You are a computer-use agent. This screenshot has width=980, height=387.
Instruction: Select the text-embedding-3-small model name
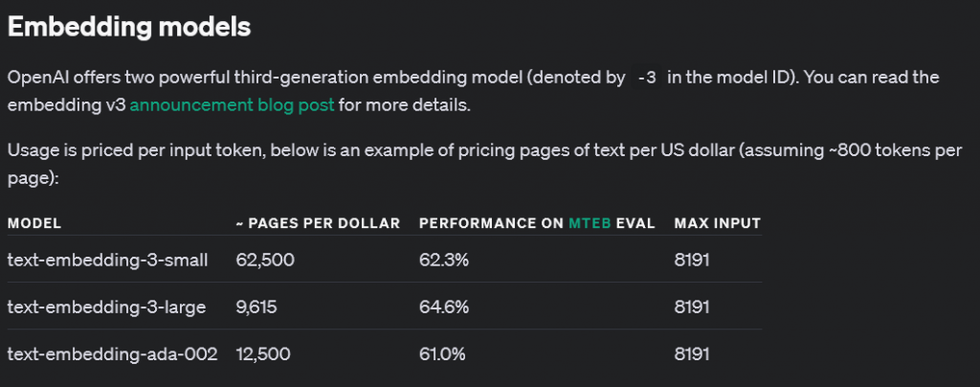[107, 259]
